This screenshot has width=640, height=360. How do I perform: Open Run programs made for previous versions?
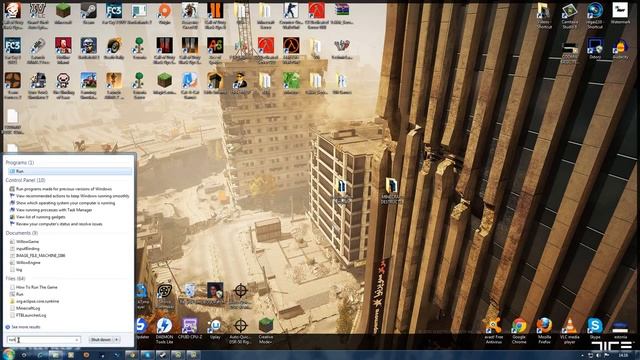coord(64,189)
